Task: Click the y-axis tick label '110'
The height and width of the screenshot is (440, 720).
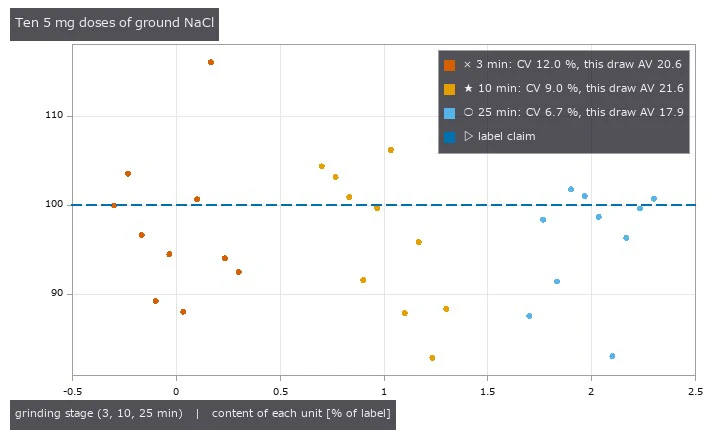Action: pos(54,115)
